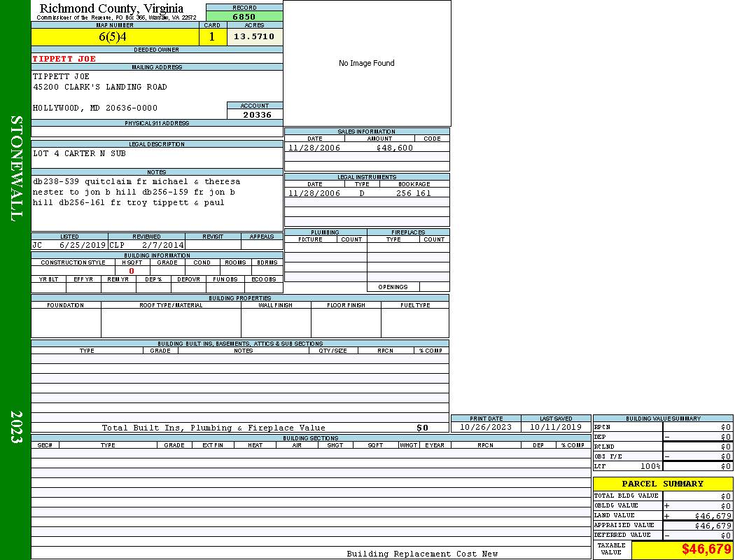Click the account number 20336

pyautogui.click(x=257, y=115)
